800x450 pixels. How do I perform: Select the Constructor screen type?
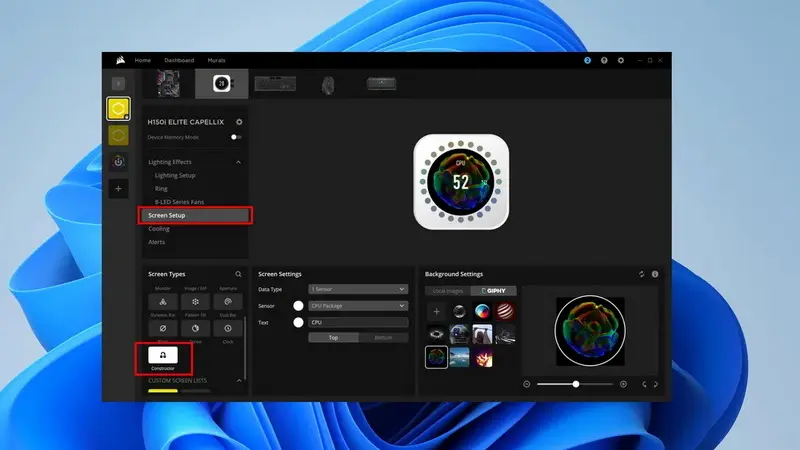click(163, 355)
